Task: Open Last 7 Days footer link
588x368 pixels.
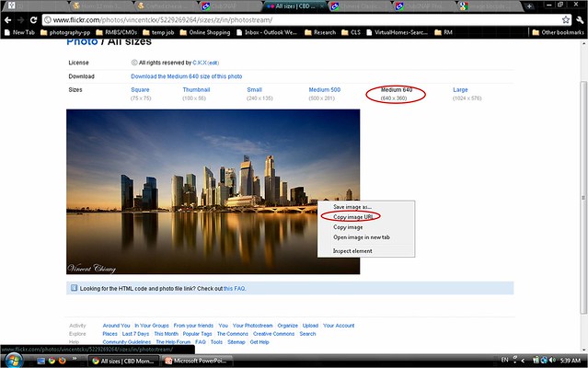Action: [x=135, y=334]
